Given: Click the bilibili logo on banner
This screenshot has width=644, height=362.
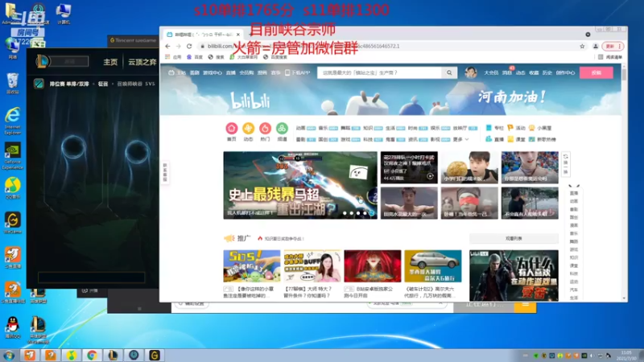Looking at the screenshot, I should tap(250, 101).
